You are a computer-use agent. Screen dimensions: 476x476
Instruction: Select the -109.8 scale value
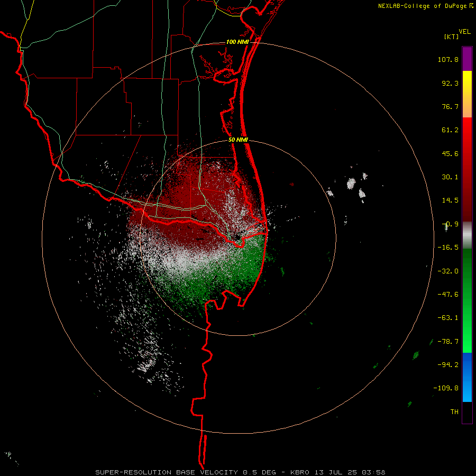(446, 388)
